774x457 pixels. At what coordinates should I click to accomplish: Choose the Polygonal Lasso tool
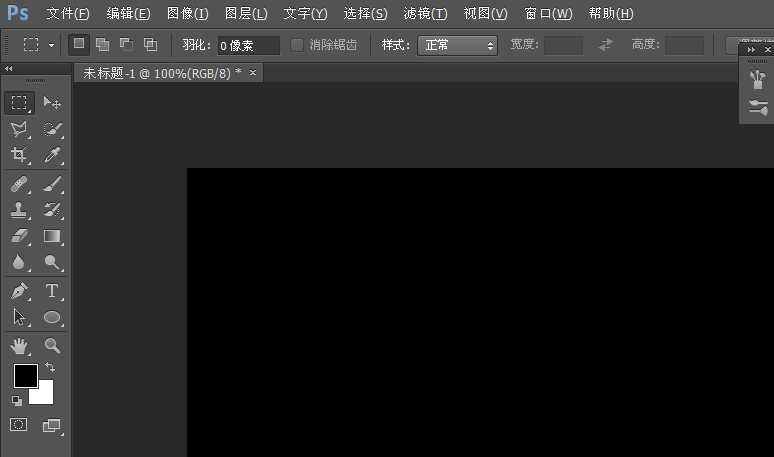pos(19,129)
